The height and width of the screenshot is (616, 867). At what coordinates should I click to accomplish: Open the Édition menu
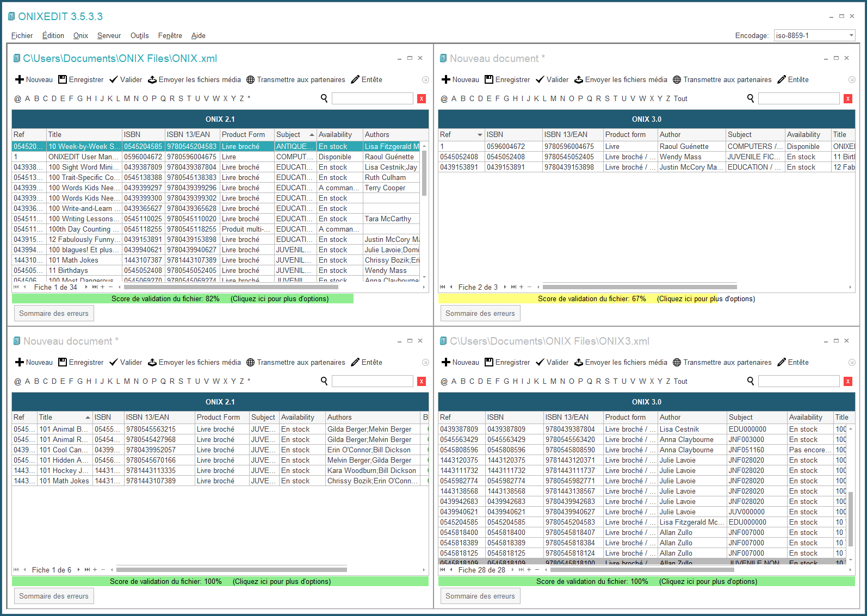pyautogui.click(x=53, y=35)
